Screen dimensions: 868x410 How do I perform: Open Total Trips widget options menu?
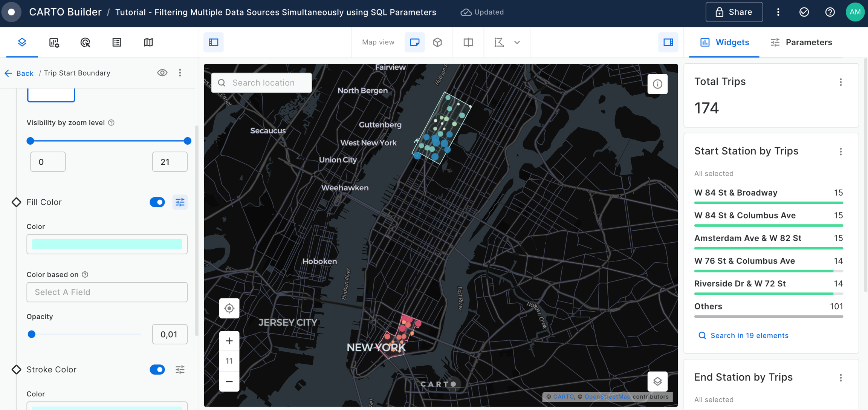[840, 82]
